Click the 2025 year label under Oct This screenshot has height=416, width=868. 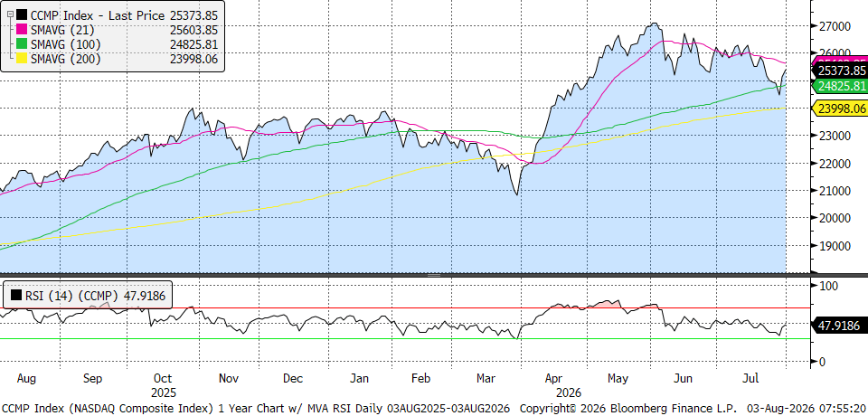[x=163, y=393]
